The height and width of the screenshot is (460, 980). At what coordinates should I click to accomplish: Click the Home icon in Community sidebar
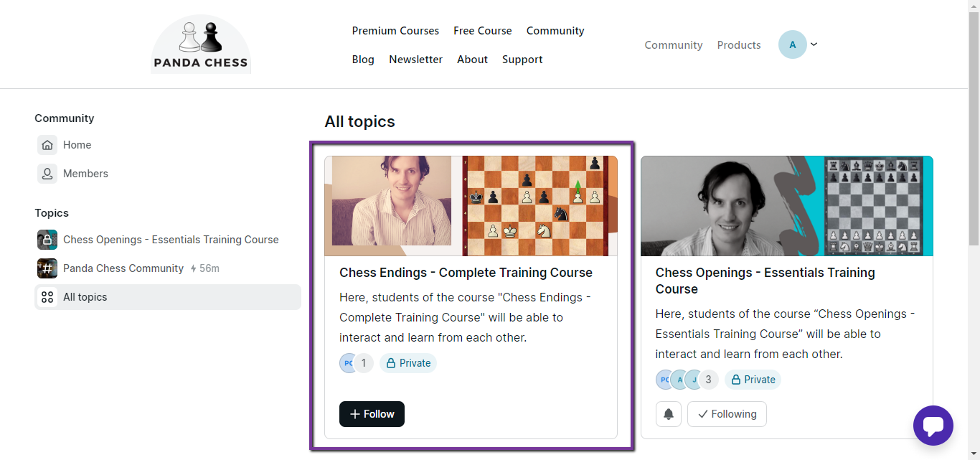coord(47,145)
